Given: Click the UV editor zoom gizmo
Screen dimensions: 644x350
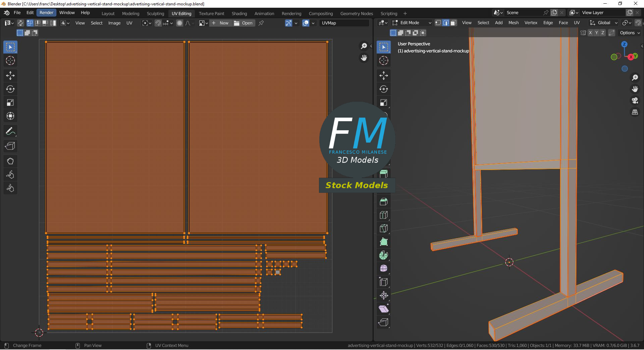Looking at the screenshot, I should (364, 46).
